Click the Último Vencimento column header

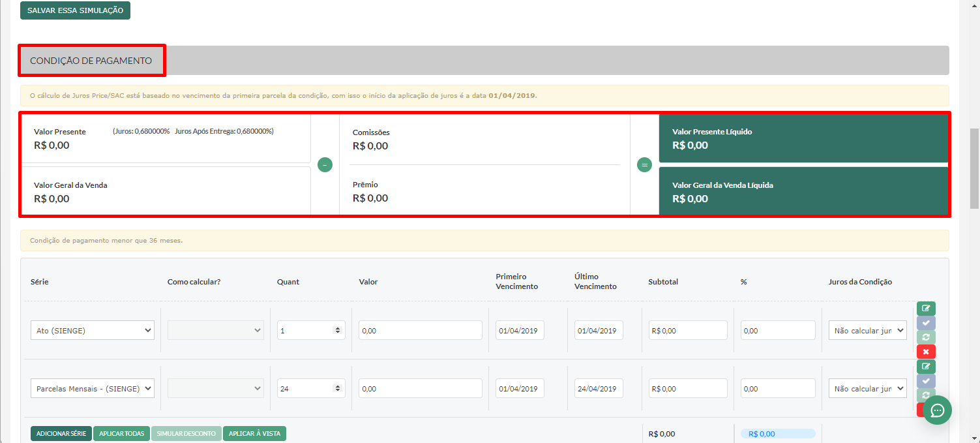tap(595, 281)
